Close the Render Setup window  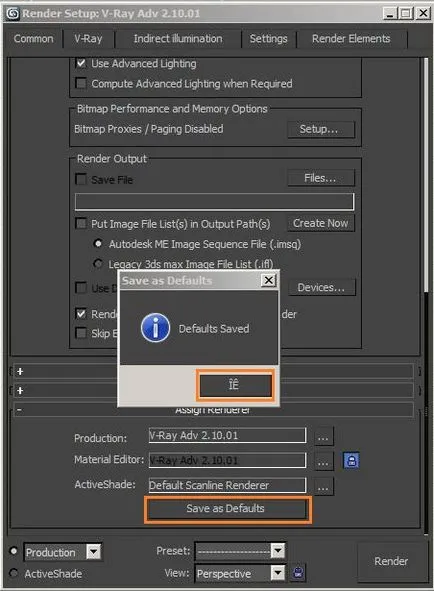click(x=423, y=14)
